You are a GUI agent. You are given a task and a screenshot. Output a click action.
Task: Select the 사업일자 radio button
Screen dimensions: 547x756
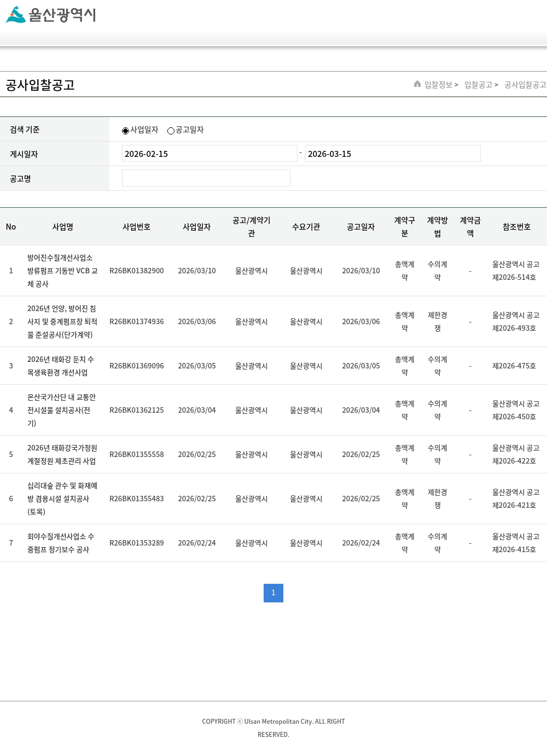(125, 131)
